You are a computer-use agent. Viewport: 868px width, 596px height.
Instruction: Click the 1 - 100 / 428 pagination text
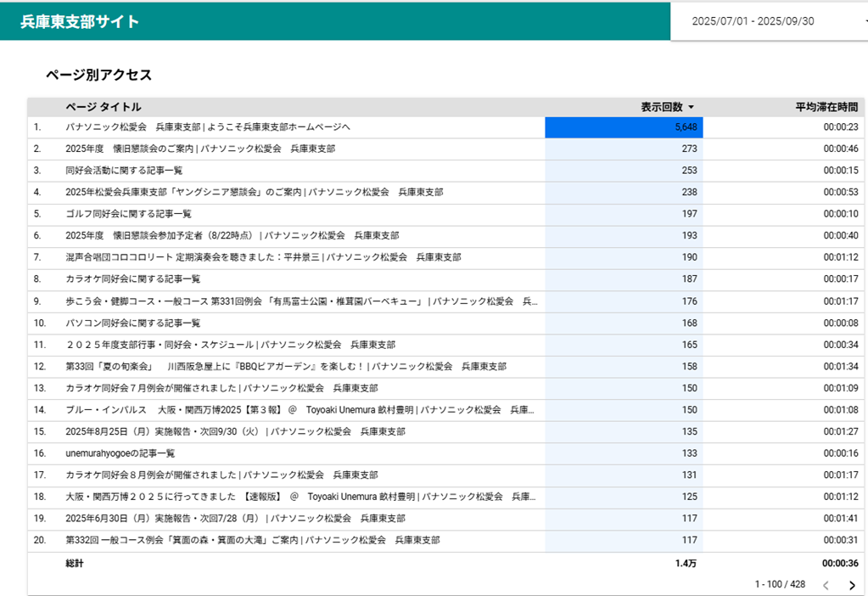pyautogui.click(x=780, y=585)
